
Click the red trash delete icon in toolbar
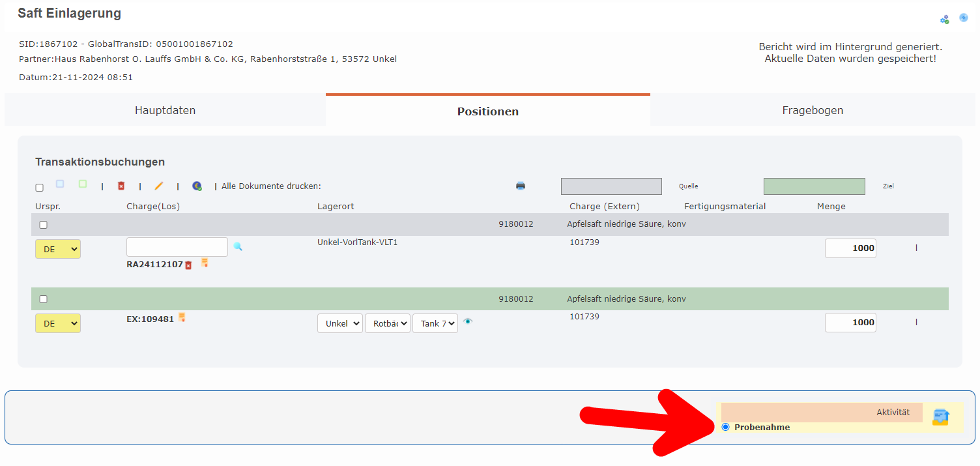pos(121,186)
